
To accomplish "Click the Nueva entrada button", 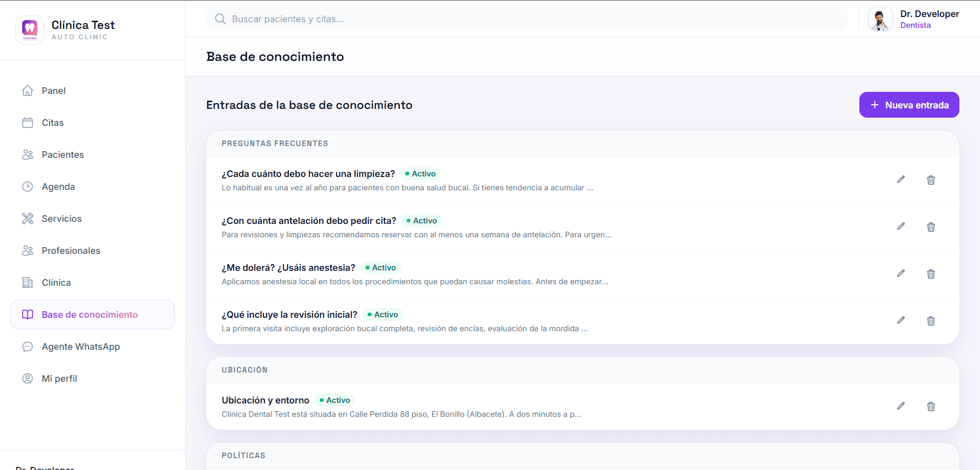I will pos(909,105).
